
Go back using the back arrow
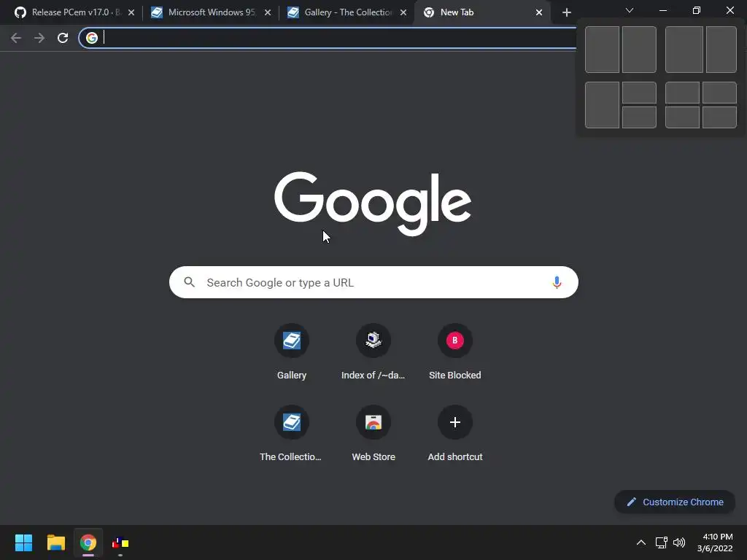(x=16, y=38)
